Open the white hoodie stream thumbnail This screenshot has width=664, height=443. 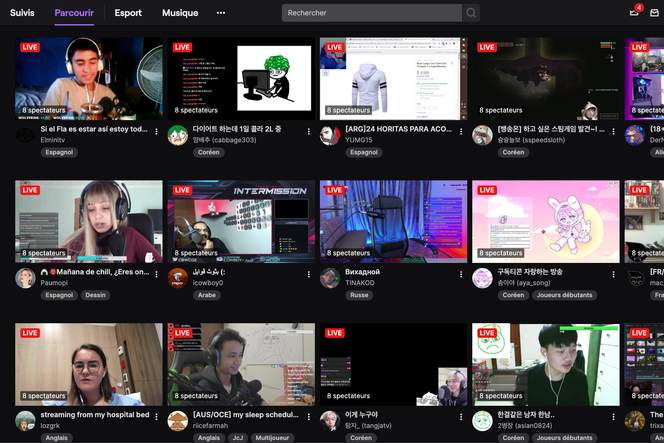tap(393, 79)
